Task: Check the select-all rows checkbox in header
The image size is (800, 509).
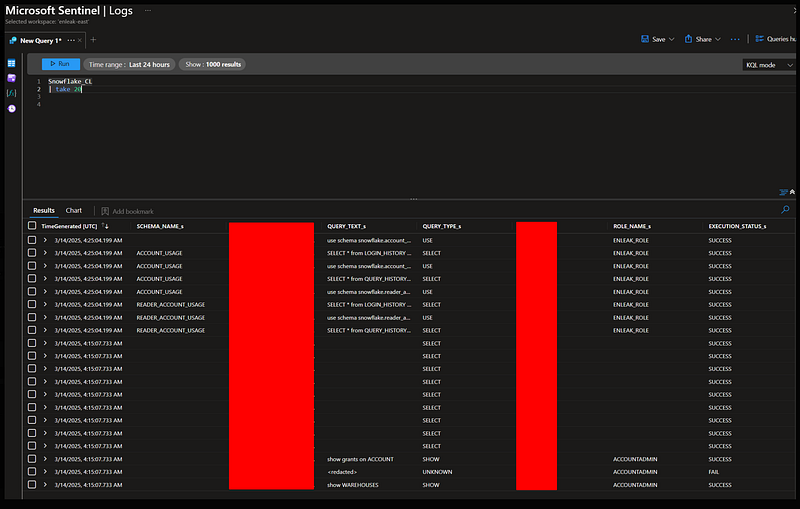Action: pyautogui.click(x=32, y=225)
